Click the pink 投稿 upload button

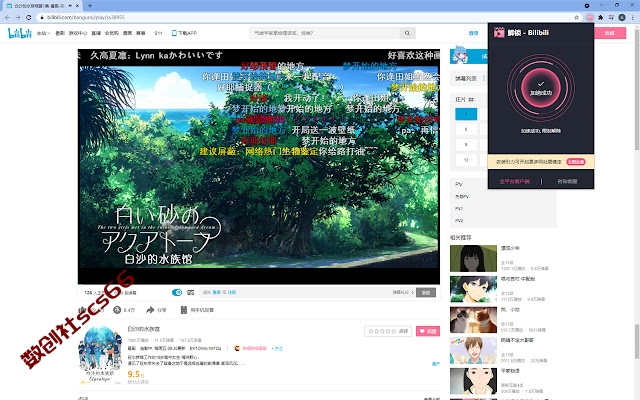[609, 33]
